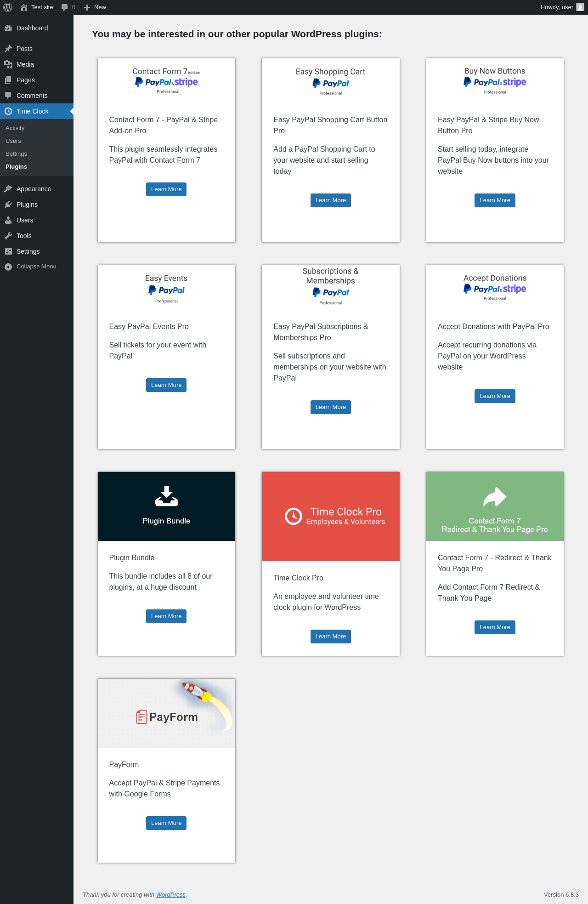The width and height of the screenshot is (588, 904).
Task: Click 'Accept PayPal & Stripe Payments' description text
Action: click(164, 788)
